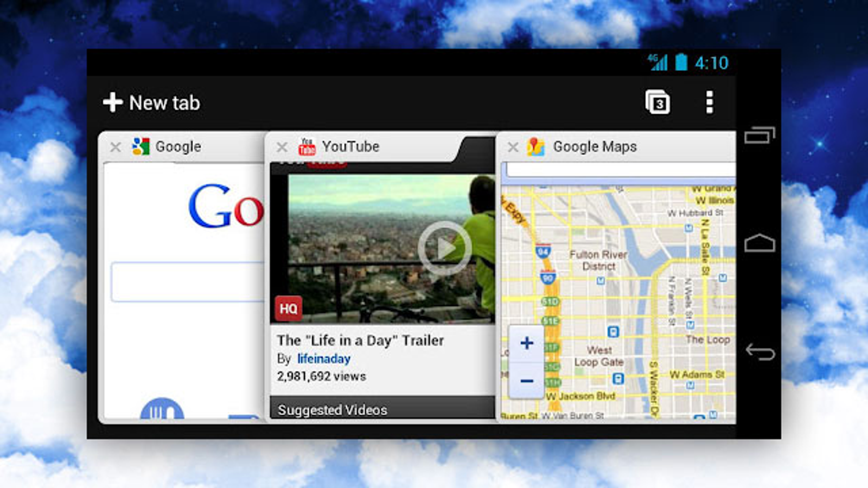The height and width of the screenshot is (488, 868).
Task: Click the West Loop Gate map label
Action: [599, 356]
